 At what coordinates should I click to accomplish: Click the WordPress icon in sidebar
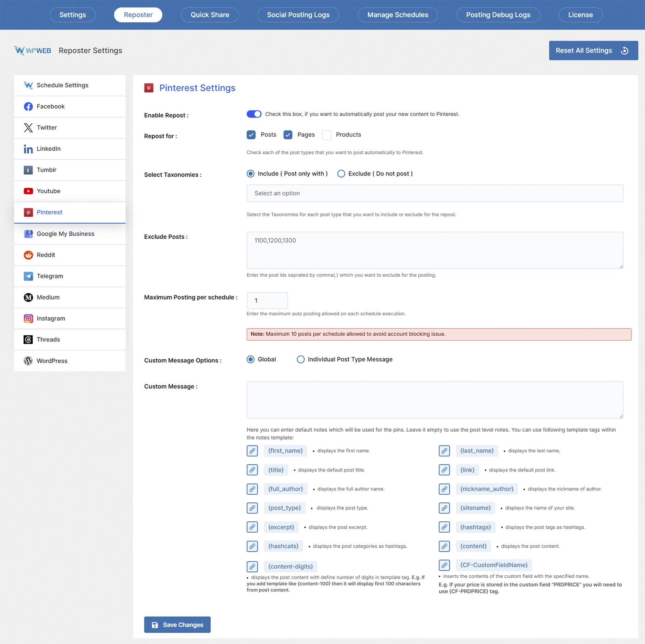click(x=28, y=361)
